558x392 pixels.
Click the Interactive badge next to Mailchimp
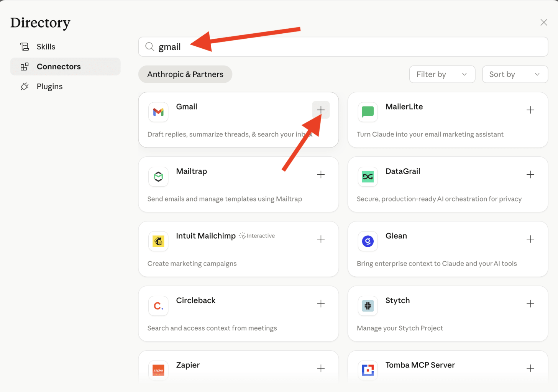pos(257,236)
